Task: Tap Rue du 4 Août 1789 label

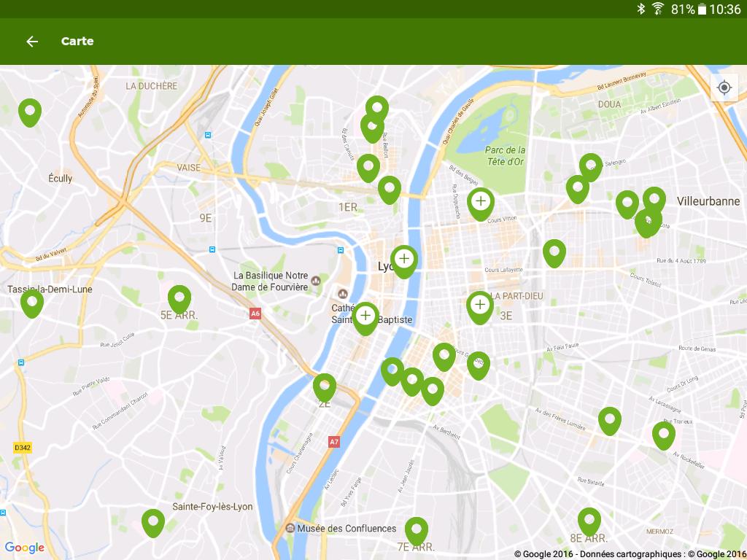Action: coord(681,260)
